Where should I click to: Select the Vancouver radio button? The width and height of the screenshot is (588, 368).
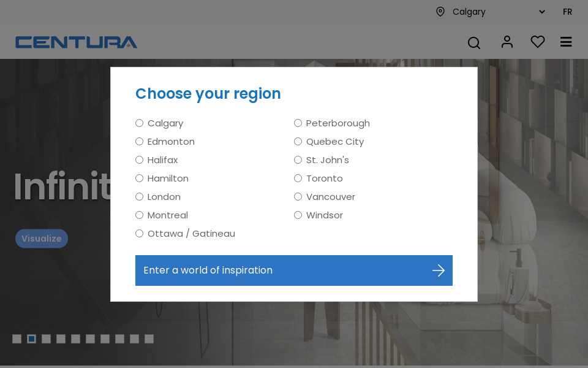click(298, 196)
